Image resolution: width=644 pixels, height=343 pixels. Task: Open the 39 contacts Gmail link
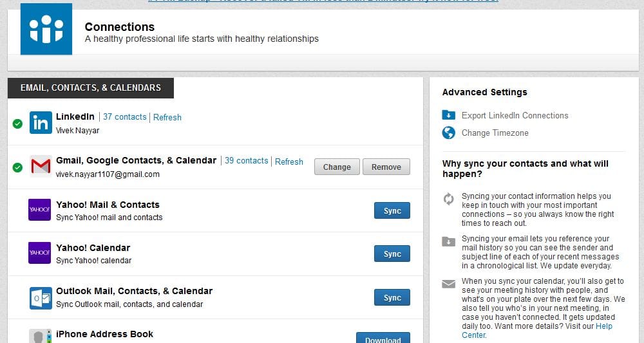[x=247, y=161]
